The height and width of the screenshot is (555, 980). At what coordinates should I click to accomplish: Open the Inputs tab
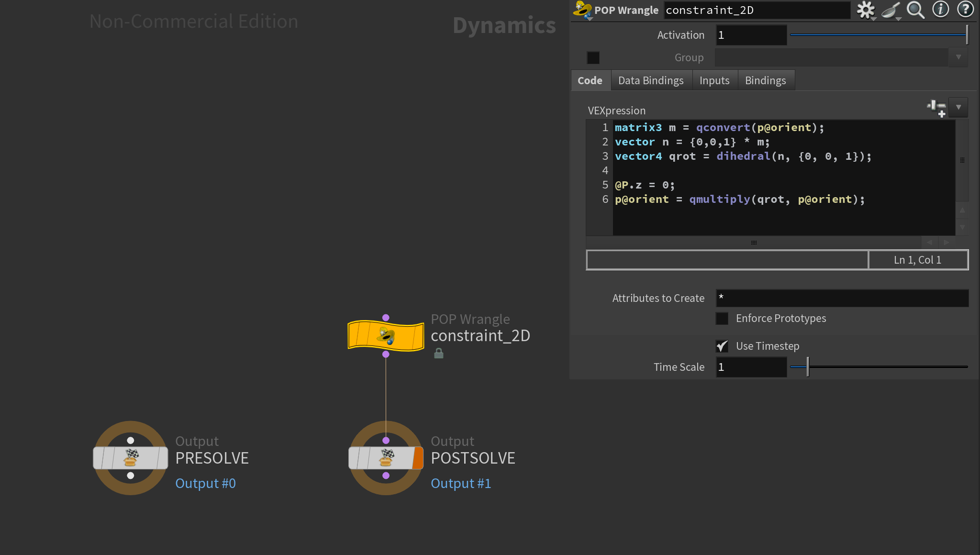[714, 80]
